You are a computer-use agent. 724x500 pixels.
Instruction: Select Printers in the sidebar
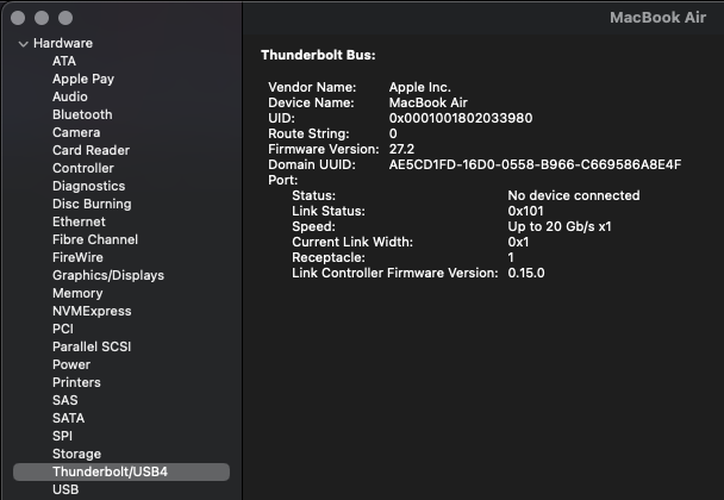click(76, 382)
